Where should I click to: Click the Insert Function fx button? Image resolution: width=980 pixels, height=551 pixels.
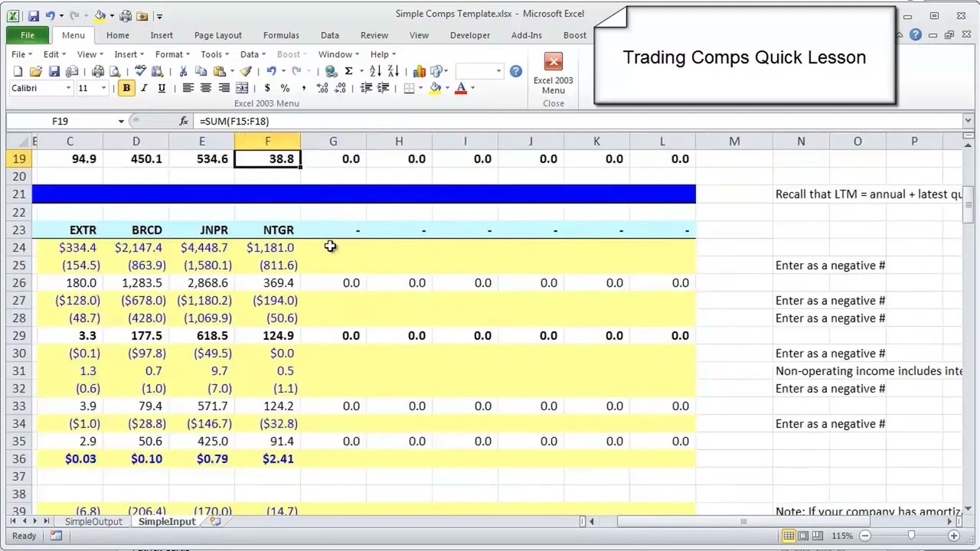click(184, 121)
